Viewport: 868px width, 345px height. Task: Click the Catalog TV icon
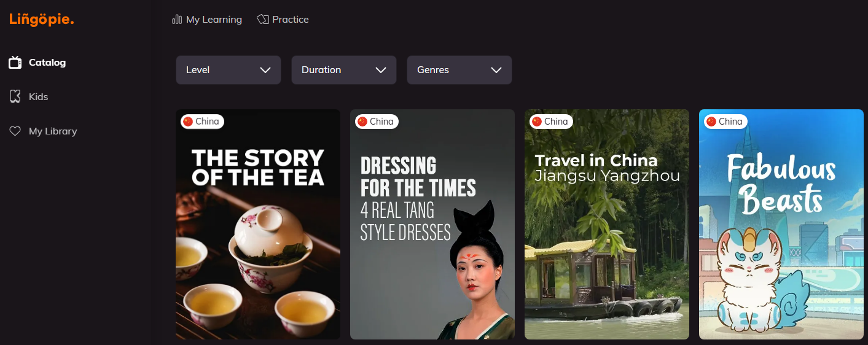click(15, 63)
